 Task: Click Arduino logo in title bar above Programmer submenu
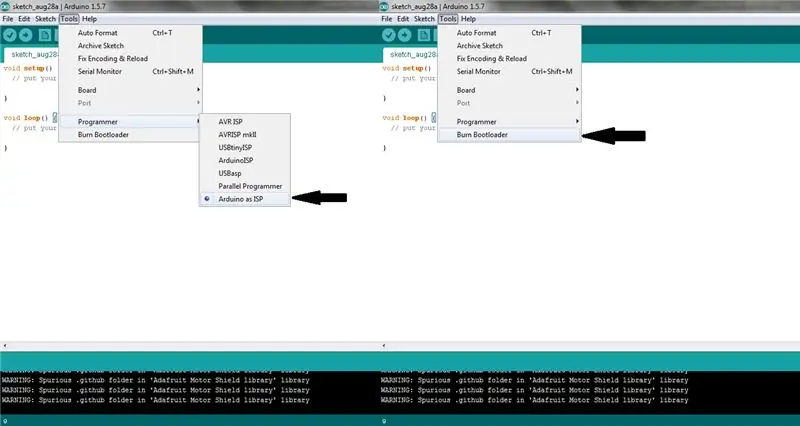tap(6, 6)
